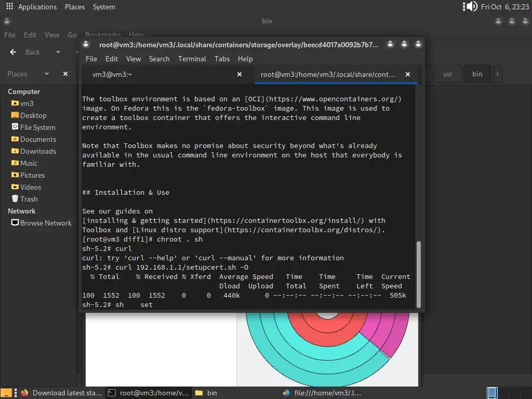Screen dimensions: 532x399
Task: Click the bin path bar button
Action: pos(477,74)
